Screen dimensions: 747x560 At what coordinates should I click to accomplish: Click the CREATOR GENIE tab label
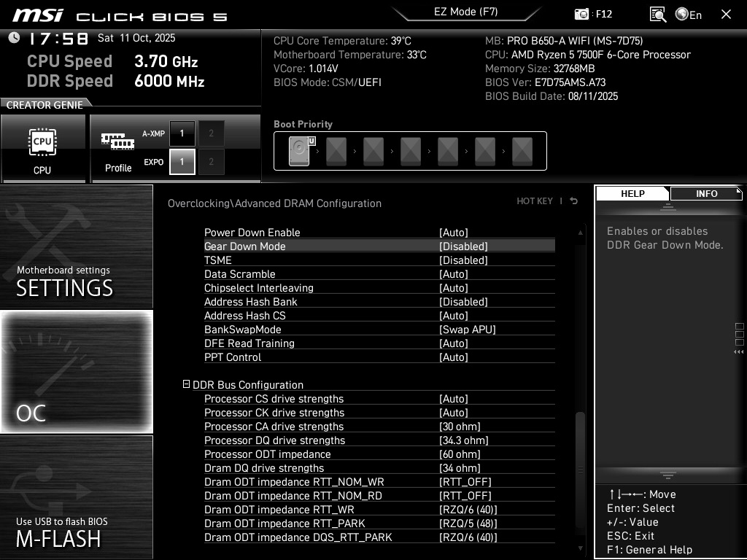coord(44,105)
